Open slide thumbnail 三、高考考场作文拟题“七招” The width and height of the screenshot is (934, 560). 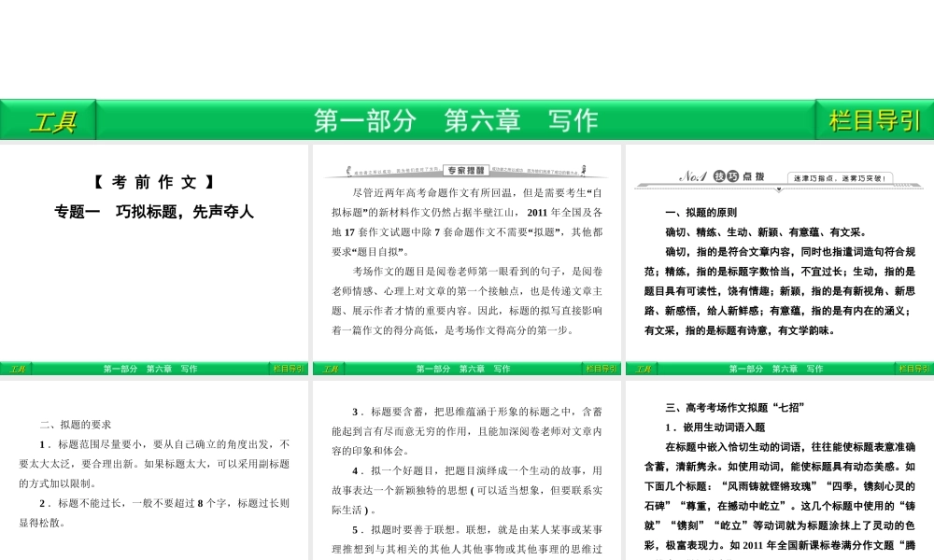click(780, 470)
